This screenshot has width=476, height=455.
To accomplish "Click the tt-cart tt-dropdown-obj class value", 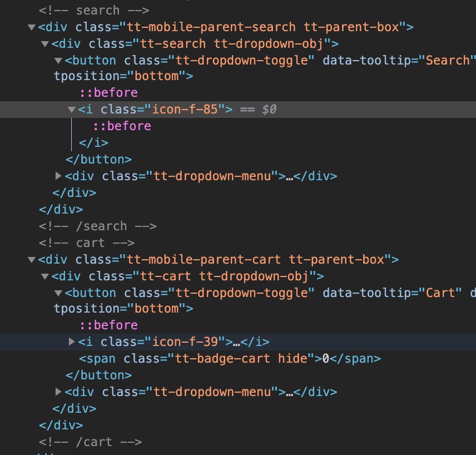I will [224, 276].
